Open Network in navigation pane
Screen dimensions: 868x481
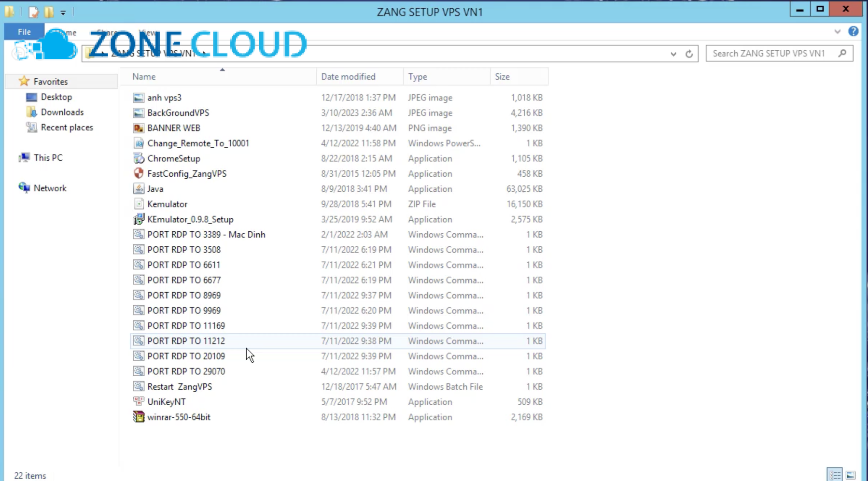[50, 188]
